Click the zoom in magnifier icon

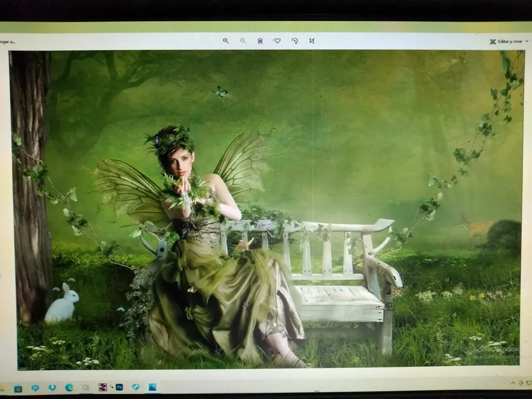[x=226, y=41]
